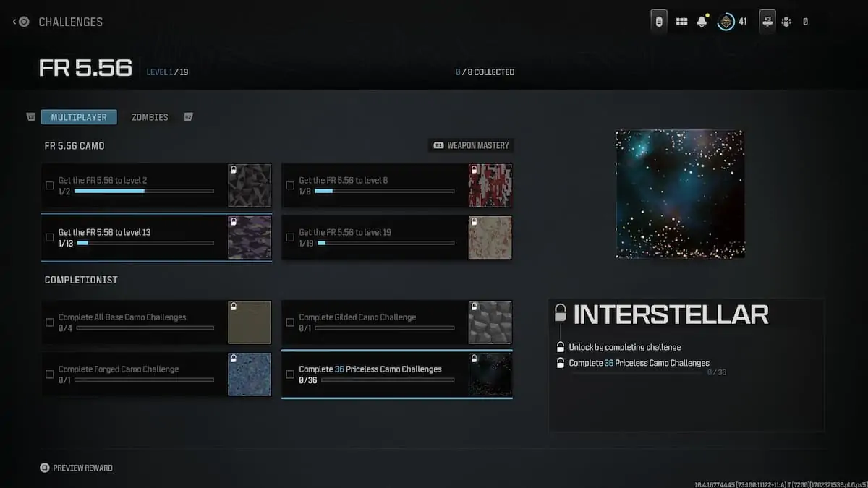Select the level 2 dark geometric camo swatch
The image size is (868, 488).
(x=250, y=186)
